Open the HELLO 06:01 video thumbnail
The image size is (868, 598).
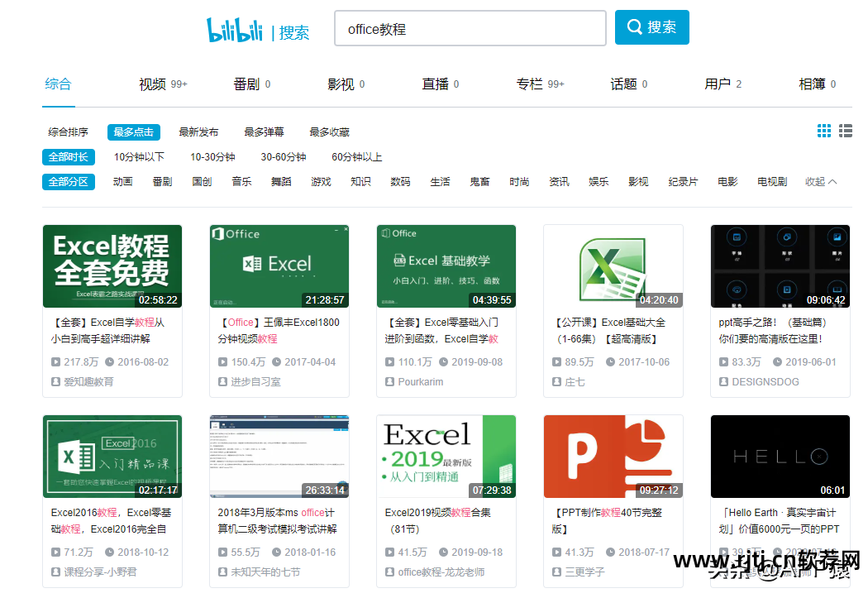780,457
